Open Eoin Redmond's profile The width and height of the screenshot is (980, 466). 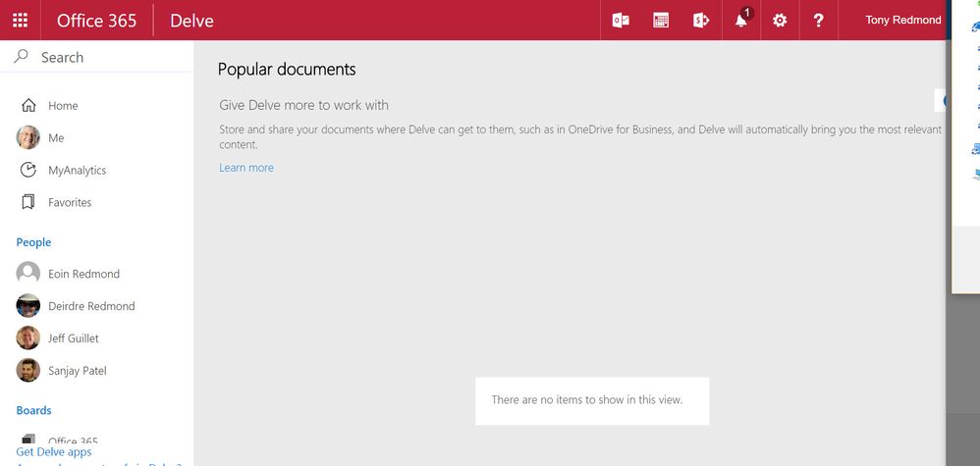pyautogui.click(x=83, y=274)
